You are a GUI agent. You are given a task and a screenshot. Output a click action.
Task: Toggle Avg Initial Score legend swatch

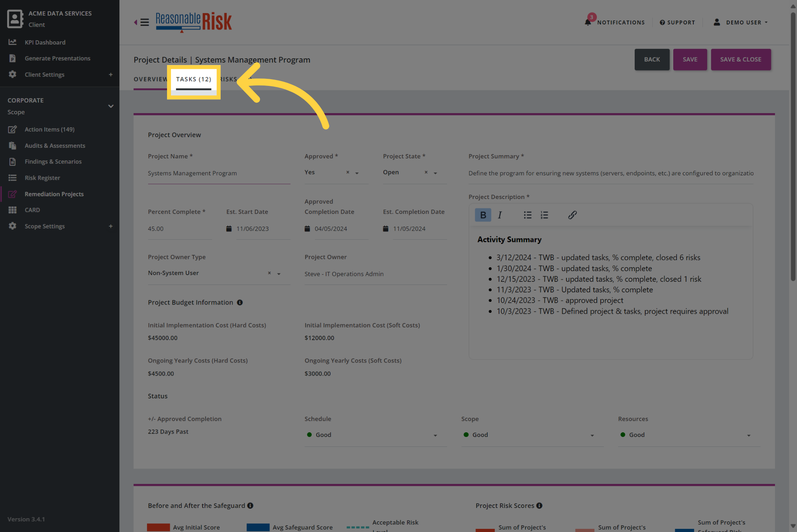158,527
